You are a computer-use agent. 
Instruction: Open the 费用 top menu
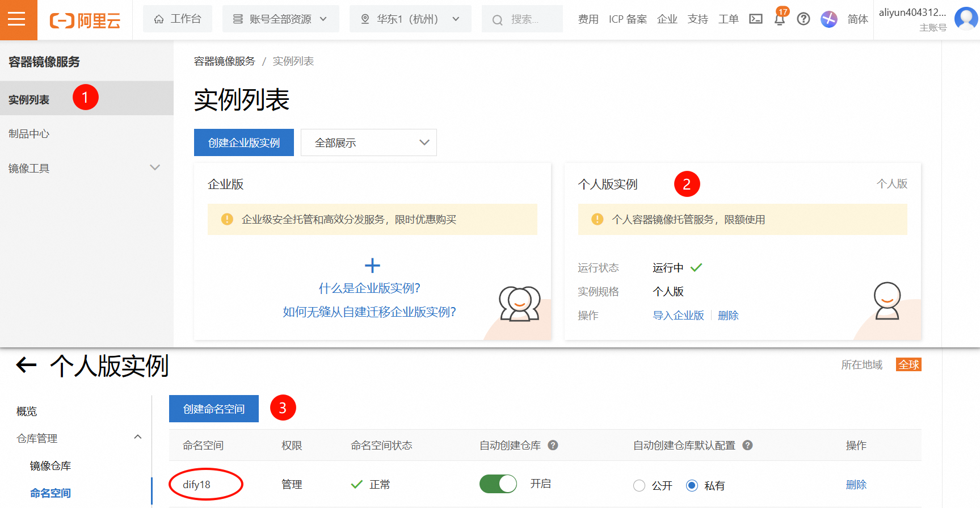click(x=588, y=19)
